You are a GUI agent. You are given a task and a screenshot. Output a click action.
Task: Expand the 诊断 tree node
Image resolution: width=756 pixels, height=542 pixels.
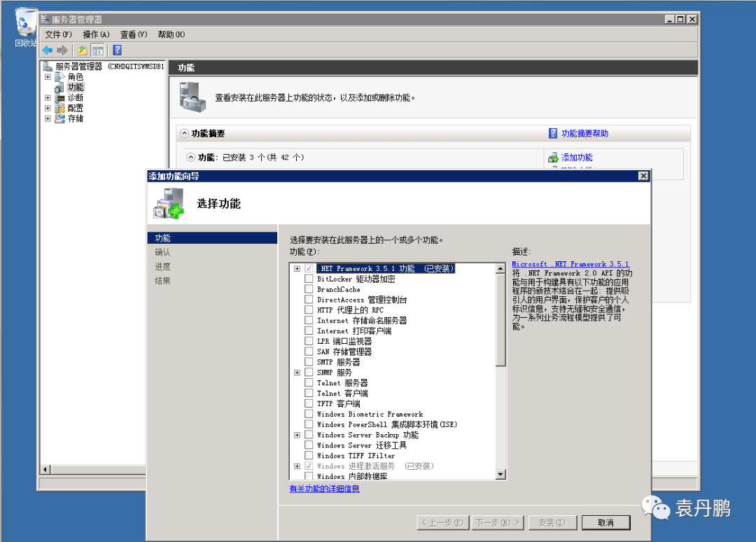pos(48,97)
